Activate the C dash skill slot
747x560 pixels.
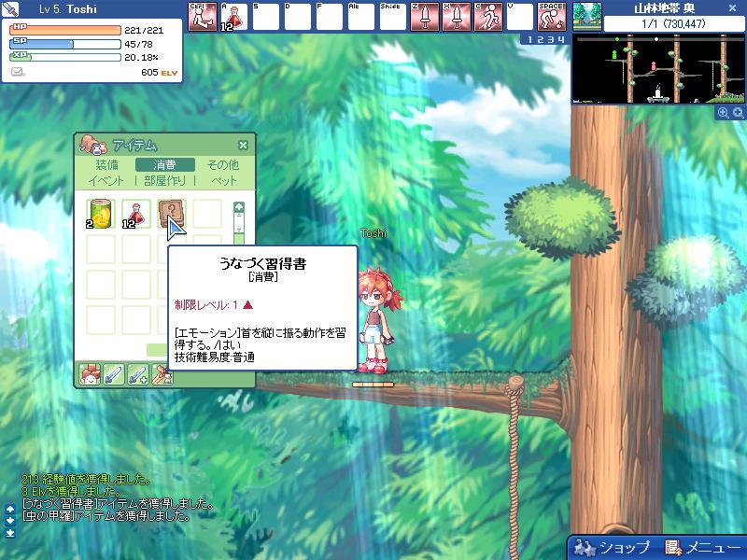click(488, 17)
